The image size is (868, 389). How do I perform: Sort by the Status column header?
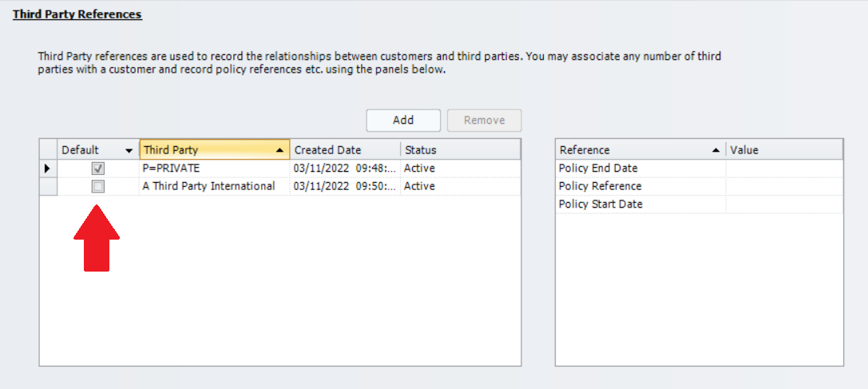tap(459, 150)
